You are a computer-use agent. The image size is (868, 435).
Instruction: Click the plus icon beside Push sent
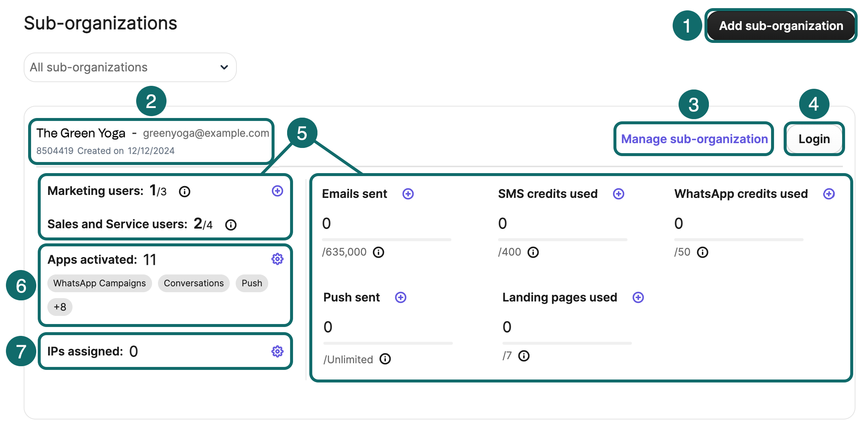tap(401, 297)
